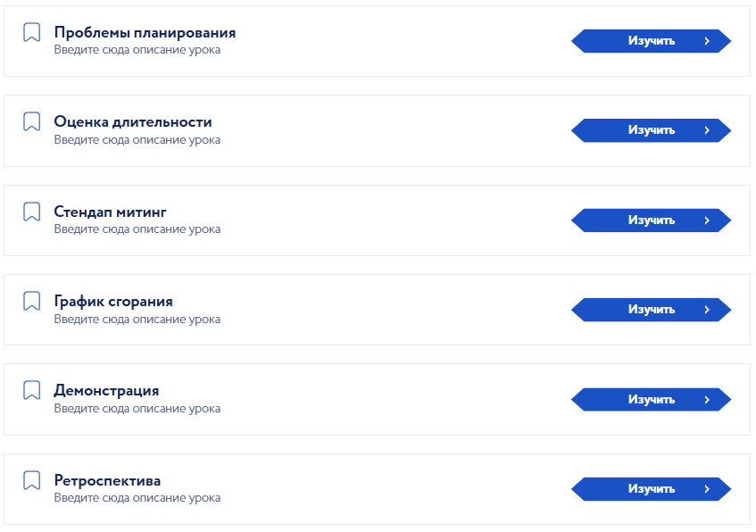
Task: Click the description text under Демонстрация
Action: coord(137,409)
